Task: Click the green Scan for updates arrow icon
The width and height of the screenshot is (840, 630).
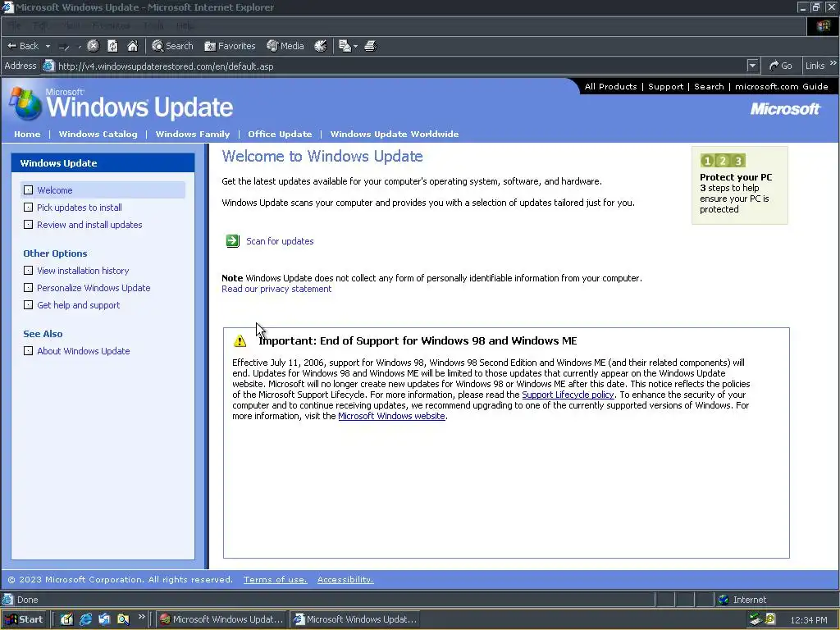Action: [232, 241]
